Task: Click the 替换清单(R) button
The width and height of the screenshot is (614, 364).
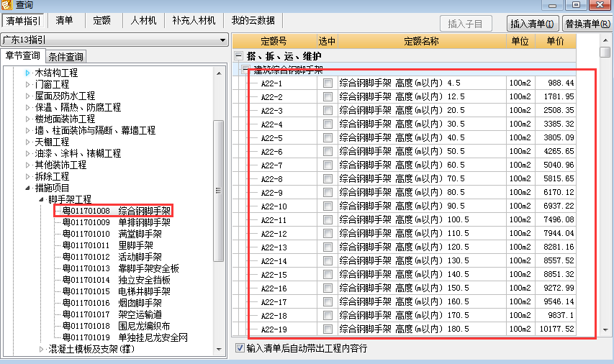Action: click(587, 24)
